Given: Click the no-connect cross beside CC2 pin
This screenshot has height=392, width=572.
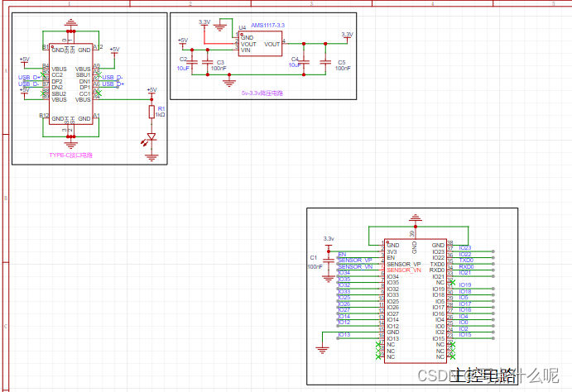Looking at the screenshot, I should (43, 74).
